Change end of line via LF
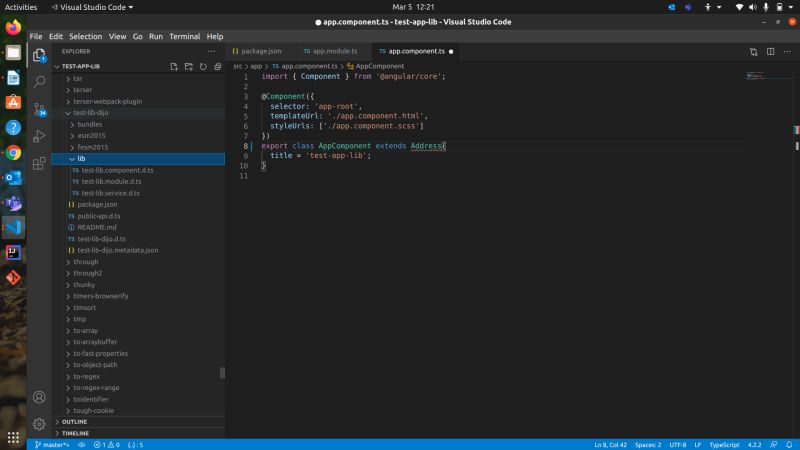 pyautogui.click(x=697, y=445)
